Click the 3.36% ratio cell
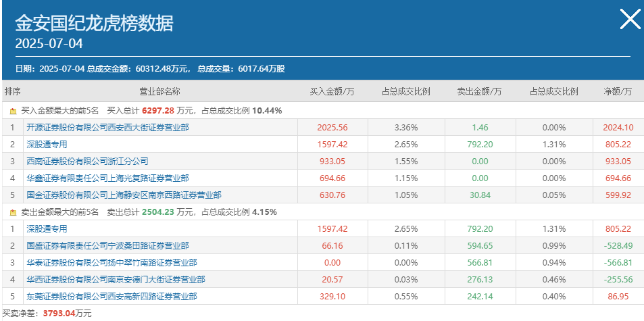644x321 pixels. (405, 128)
